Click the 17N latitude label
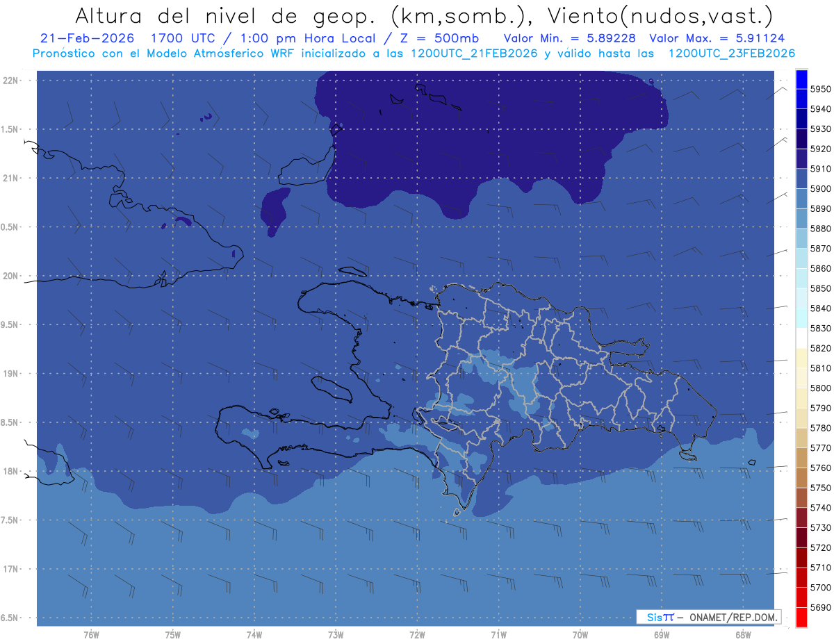 click(12, 569)
